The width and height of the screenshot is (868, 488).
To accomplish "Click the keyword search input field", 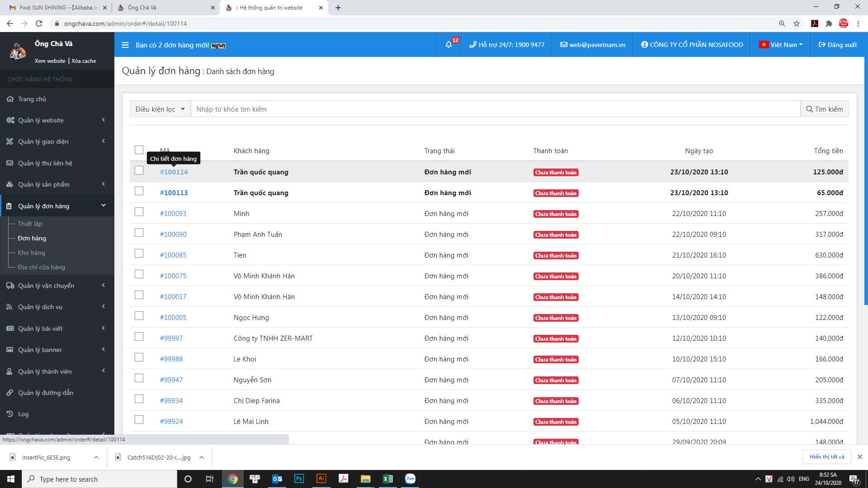I will pyautogui.click(x=495, y=109).
